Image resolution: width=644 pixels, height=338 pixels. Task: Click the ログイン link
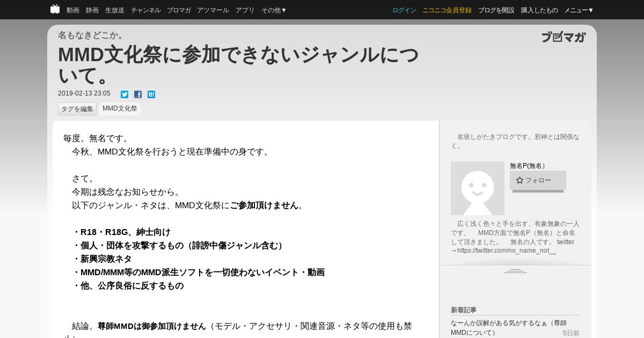tap(404, 10)
